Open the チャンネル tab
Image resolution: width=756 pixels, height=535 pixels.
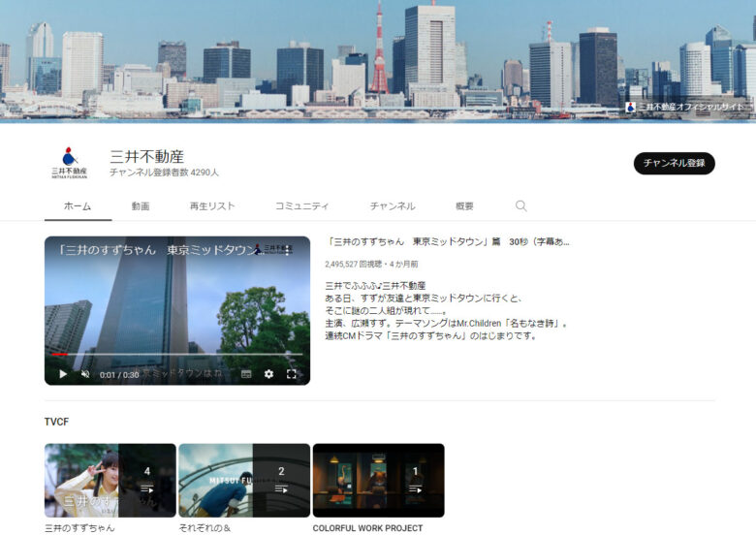pos(393,206)
